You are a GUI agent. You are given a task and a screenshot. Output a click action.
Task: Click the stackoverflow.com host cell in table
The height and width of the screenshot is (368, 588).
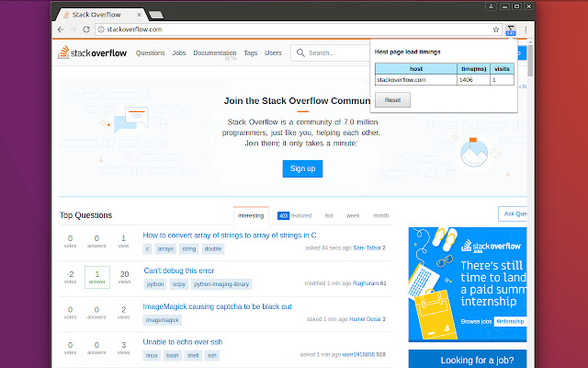416,80
